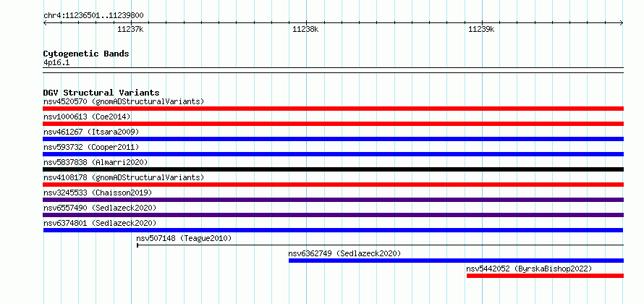644x304 pixels.
Task: Open nsv507148 (Teague2010) label
Action: click(x=184, y=238)
